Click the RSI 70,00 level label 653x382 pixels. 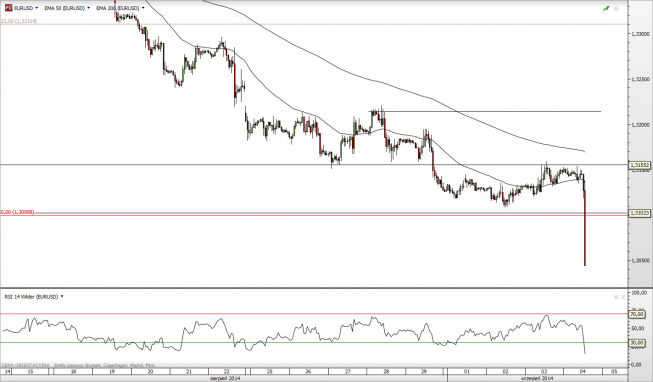click(637, 314)
